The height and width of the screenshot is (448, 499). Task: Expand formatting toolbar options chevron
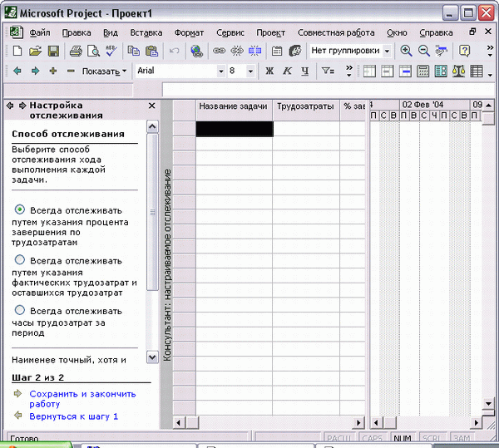(x=349, y=71)
